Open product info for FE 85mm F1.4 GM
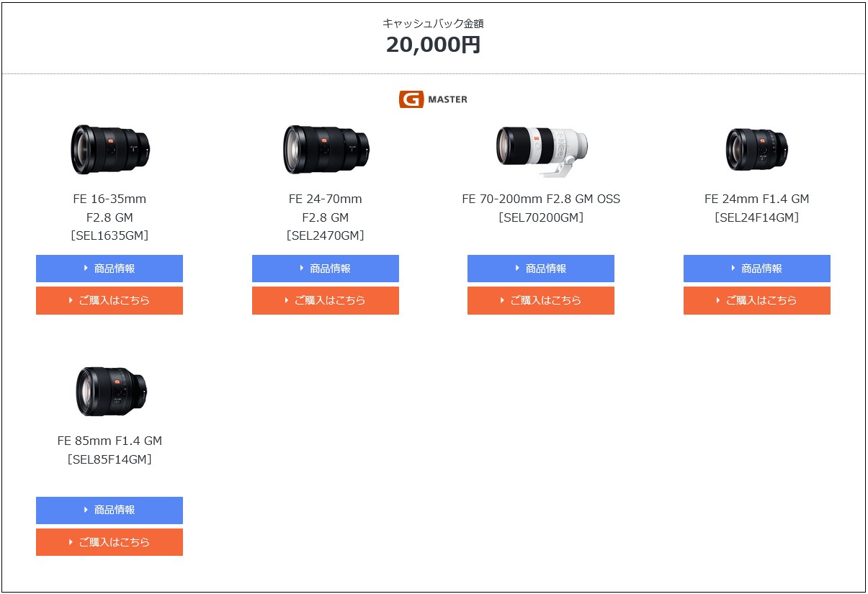 click(x=109, y=510)
